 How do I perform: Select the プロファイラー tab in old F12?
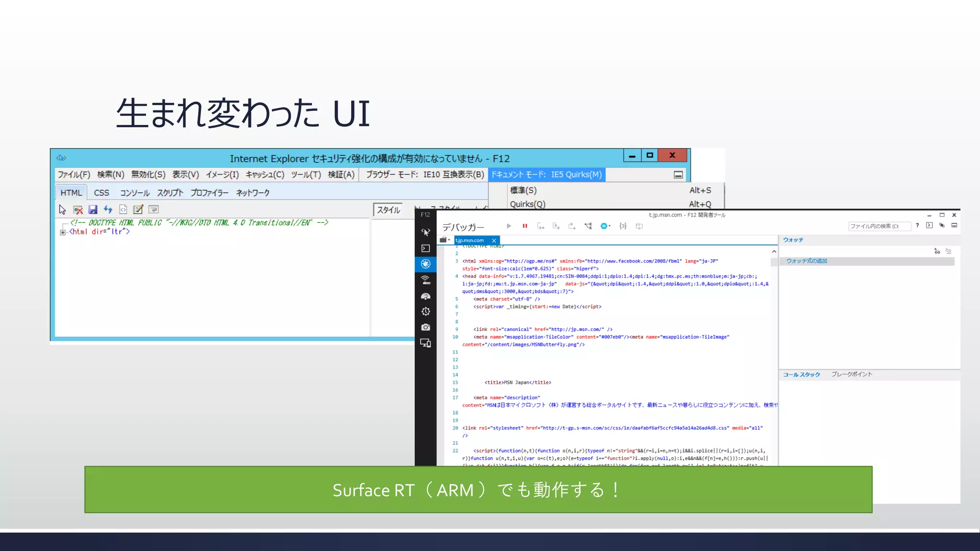[x=210, y=193]
